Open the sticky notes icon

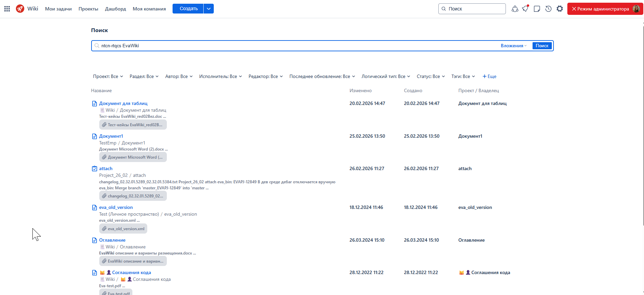[x=537, y=9]
